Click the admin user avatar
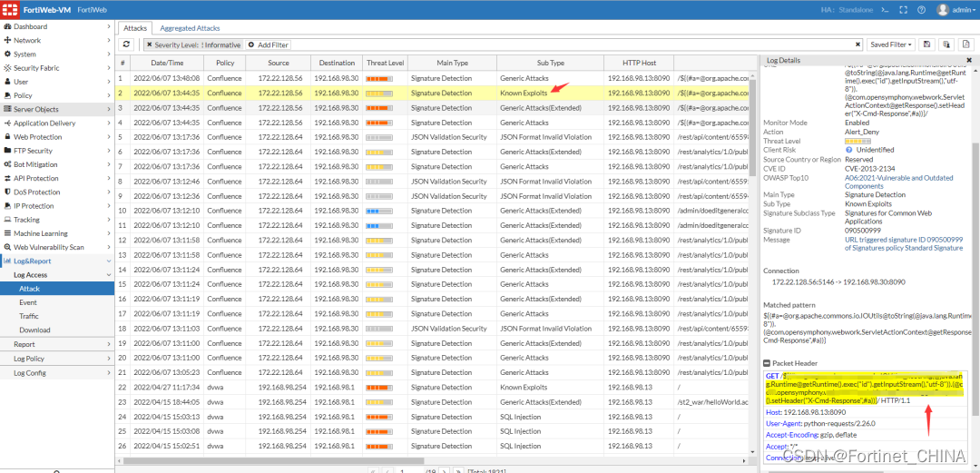Viewport: 980px width, 473px height. click(943, 10)
